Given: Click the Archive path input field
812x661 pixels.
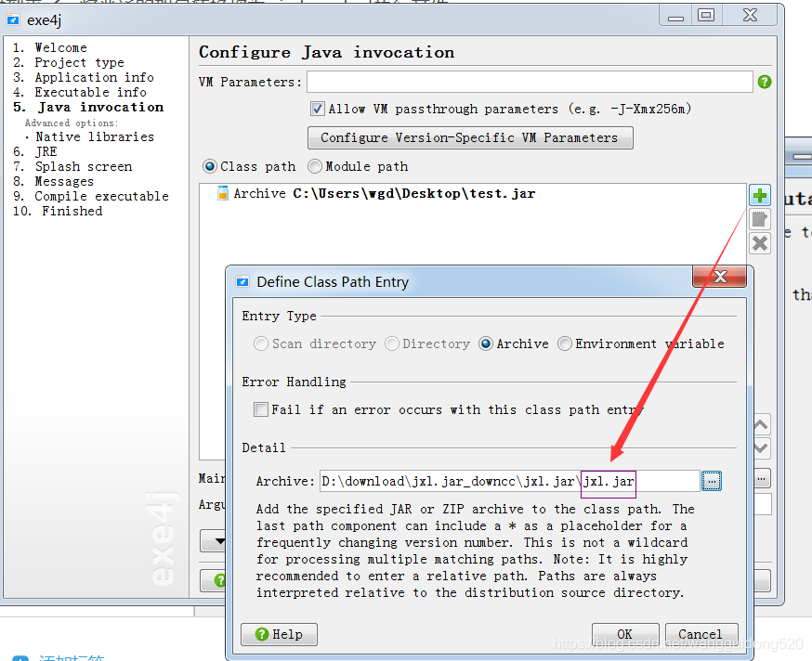Looking at the screenshot, I should pos(509,482).
